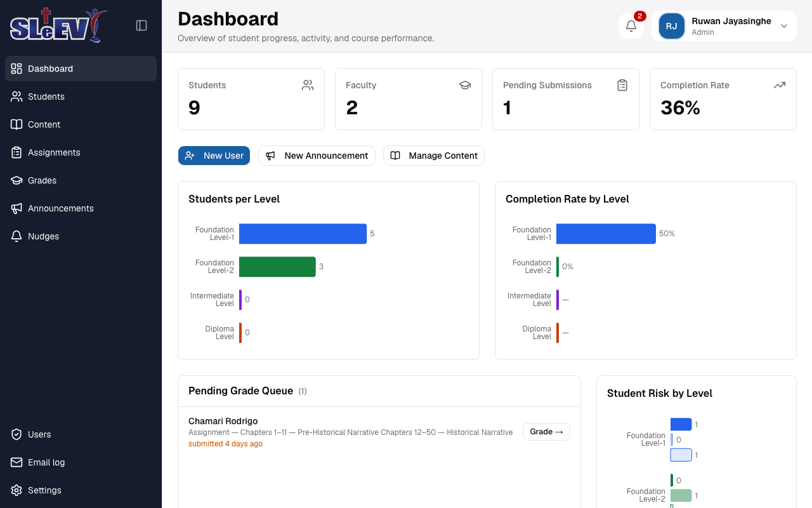
Task: Click the Settings gear icon
Action: [16, 490]
